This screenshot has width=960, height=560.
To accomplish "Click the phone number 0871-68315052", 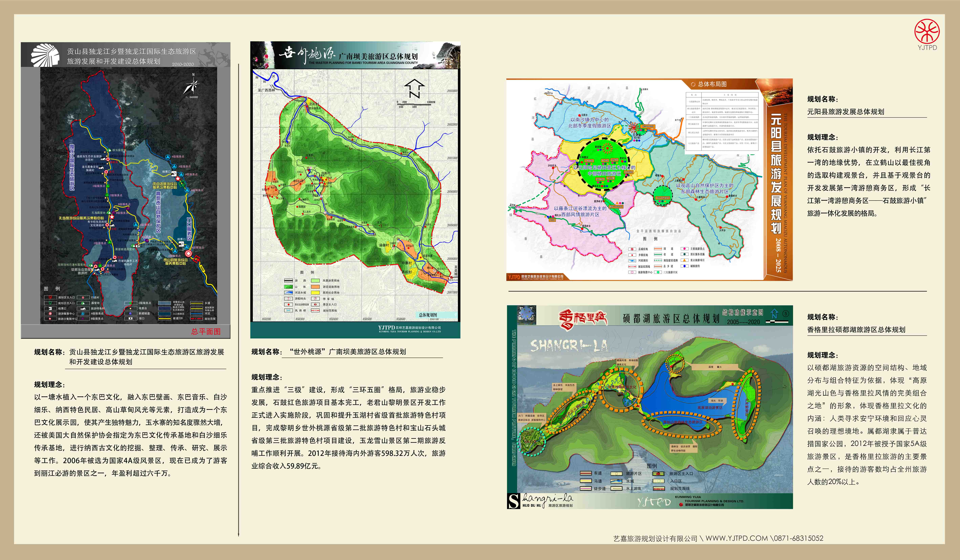I will (798, 538).
